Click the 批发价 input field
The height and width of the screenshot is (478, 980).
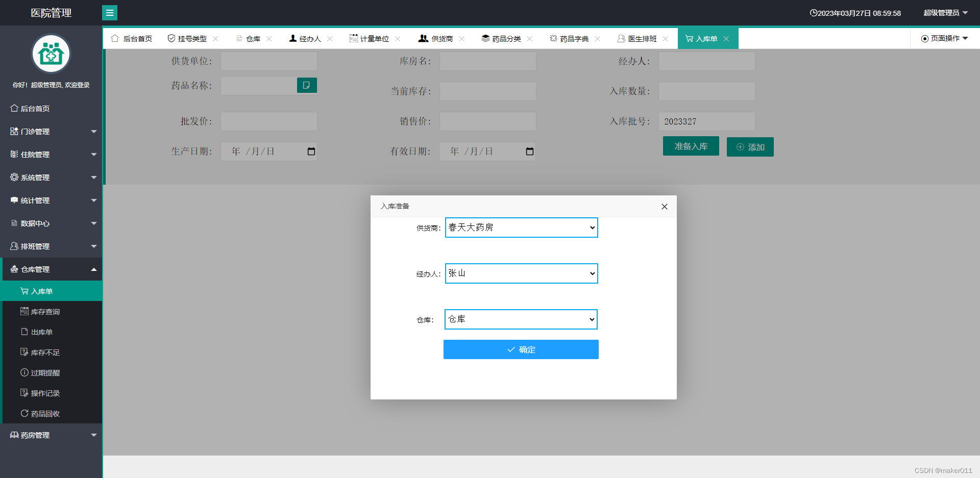269,121
